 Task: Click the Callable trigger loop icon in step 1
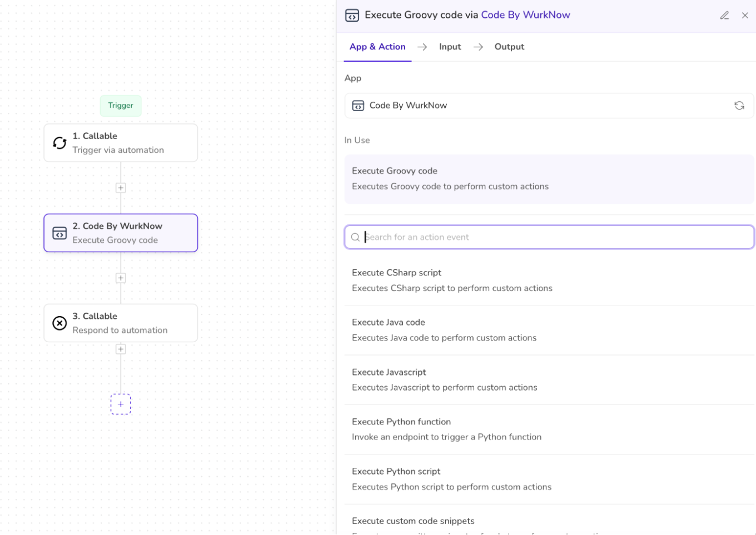[59, 143]
